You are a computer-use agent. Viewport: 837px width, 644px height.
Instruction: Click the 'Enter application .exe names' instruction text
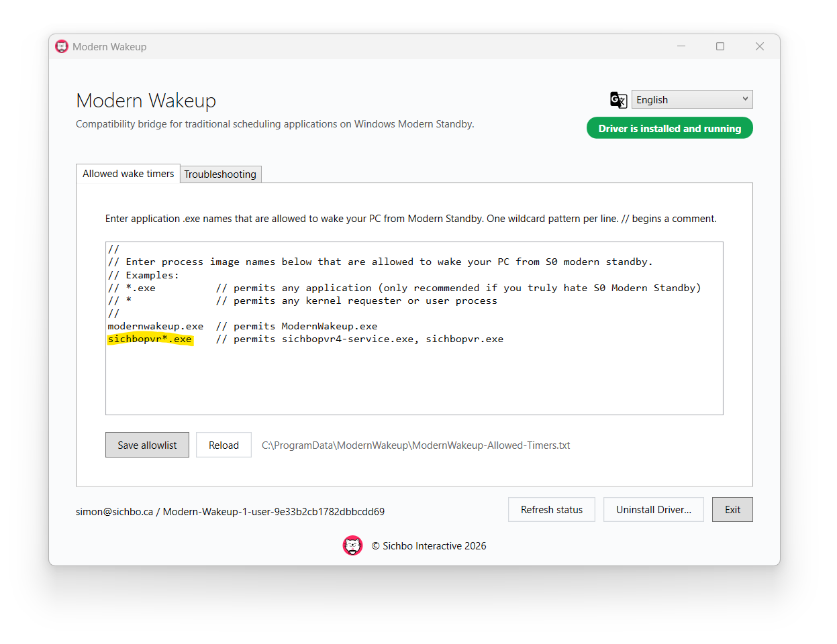(411, 219)
